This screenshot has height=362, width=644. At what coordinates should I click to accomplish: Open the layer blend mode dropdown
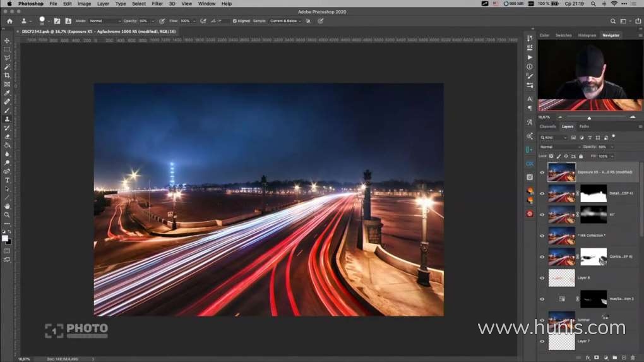click(x=559, y=147)
